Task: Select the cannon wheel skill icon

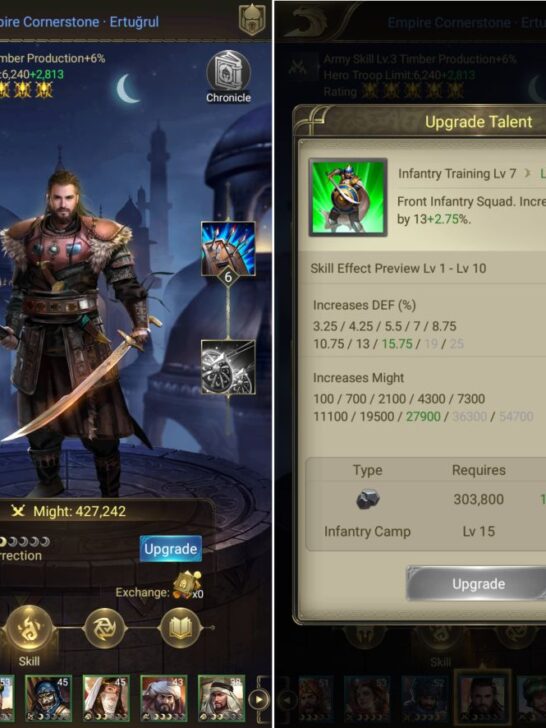Action: click(228, 367)
